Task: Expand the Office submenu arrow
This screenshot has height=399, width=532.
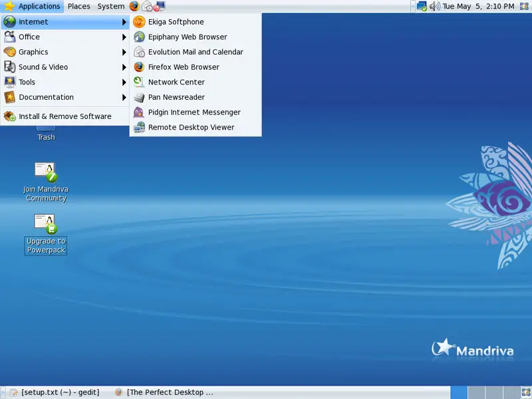Action: [124, 37]
